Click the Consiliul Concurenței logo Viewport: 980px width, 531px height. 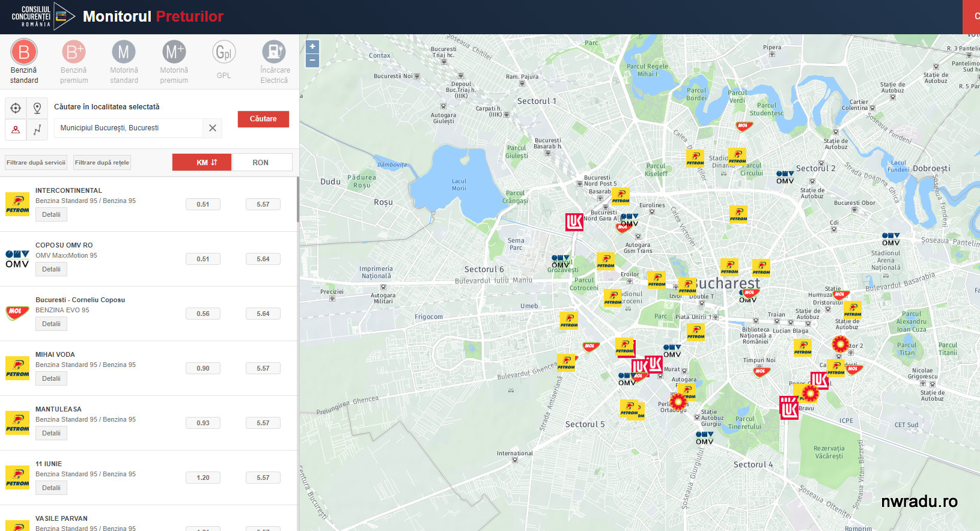(43, 16)
